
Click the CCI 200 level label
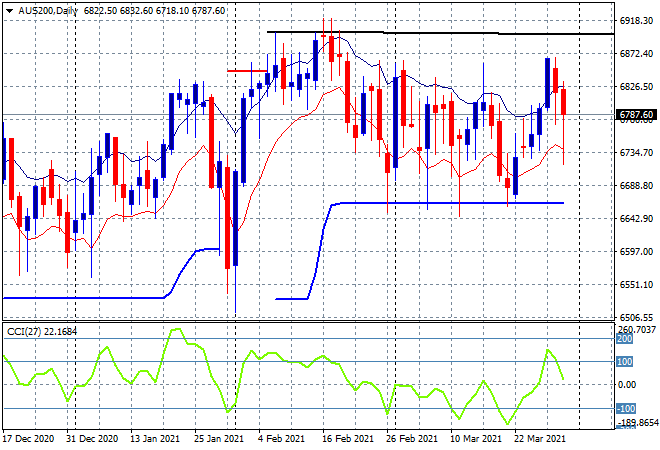pos(625,339)
